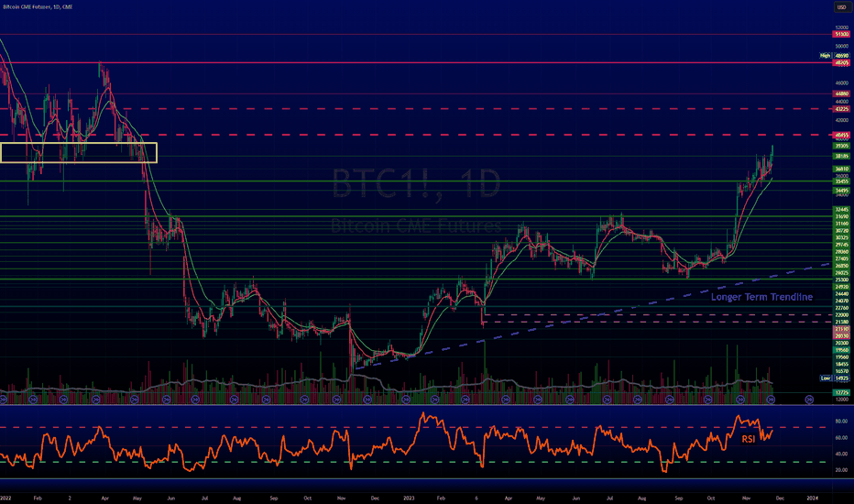Click the 51500 red price label

(x=842, y=34)
